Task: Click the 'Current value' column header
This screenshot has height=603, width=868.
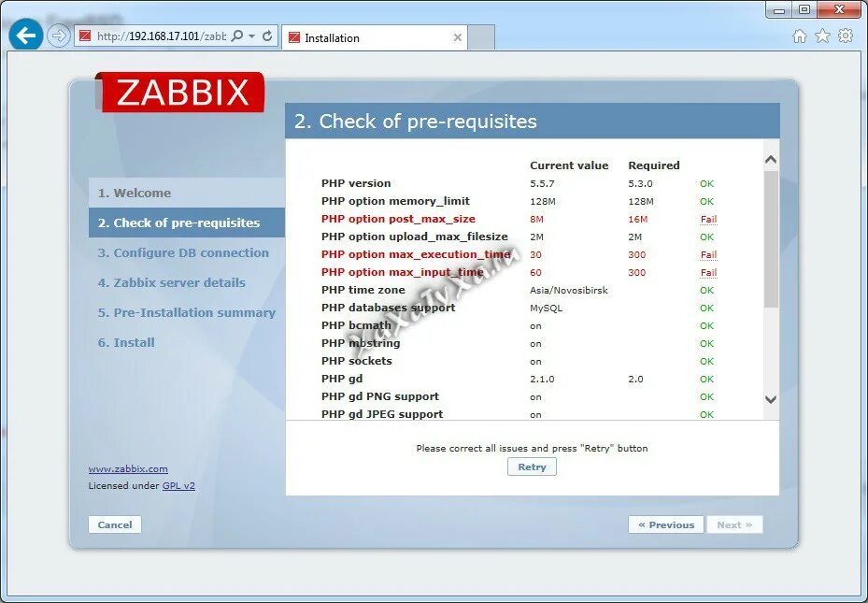Action: (x=569, y=165)
